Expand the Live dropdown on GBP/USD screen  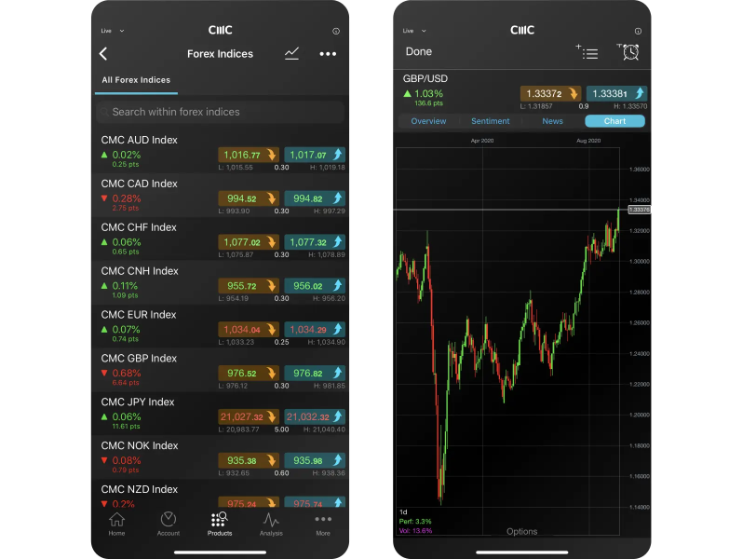click(414, 31)
